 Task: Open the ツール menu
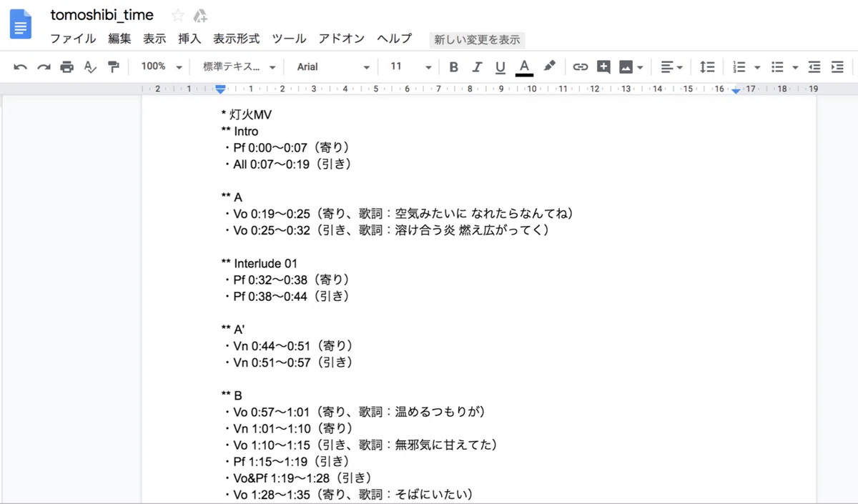pyautogui.click(x=289, y=39)
